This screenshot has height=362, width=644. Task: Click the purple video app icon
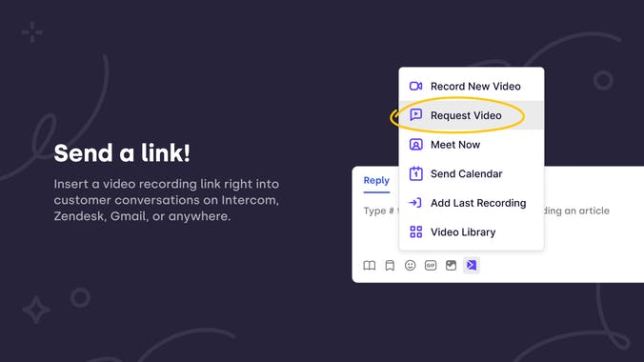(x=472, y=266)
